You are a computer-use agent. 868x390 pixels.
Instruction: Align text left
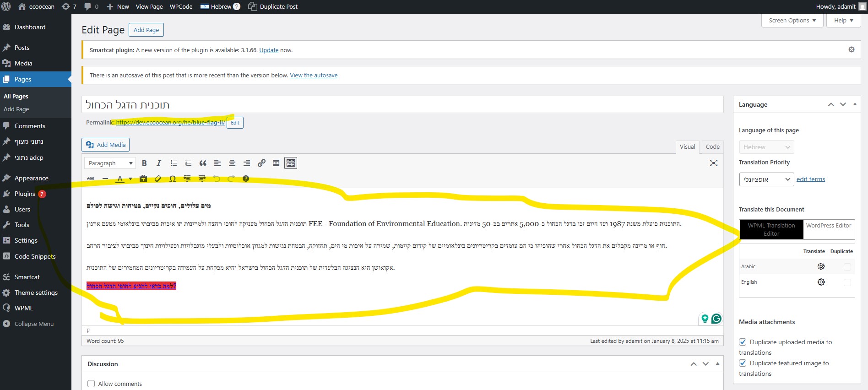pyautogui.click(x=217, y=163)
